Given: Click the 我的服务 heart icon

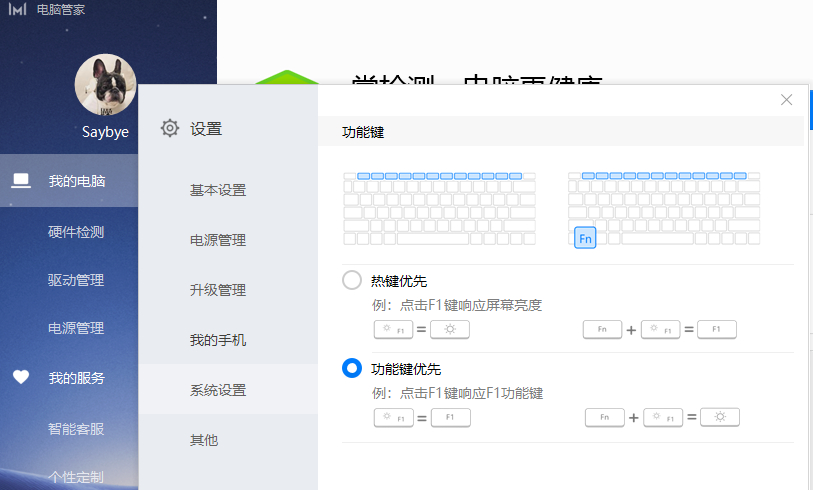Looking at the screenshot, I should (21, 377).
